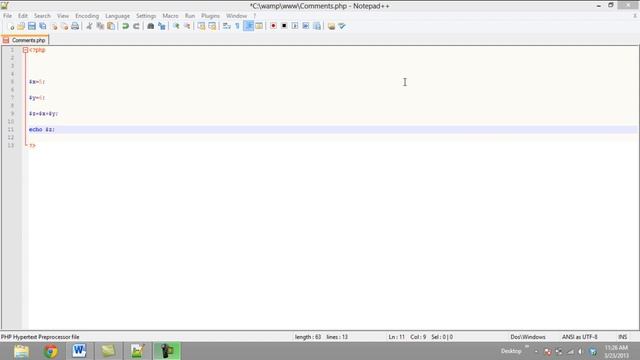Click the User Defined Language dialog icon
Viewport: 640px width, 360px height.
click(259, 26)
